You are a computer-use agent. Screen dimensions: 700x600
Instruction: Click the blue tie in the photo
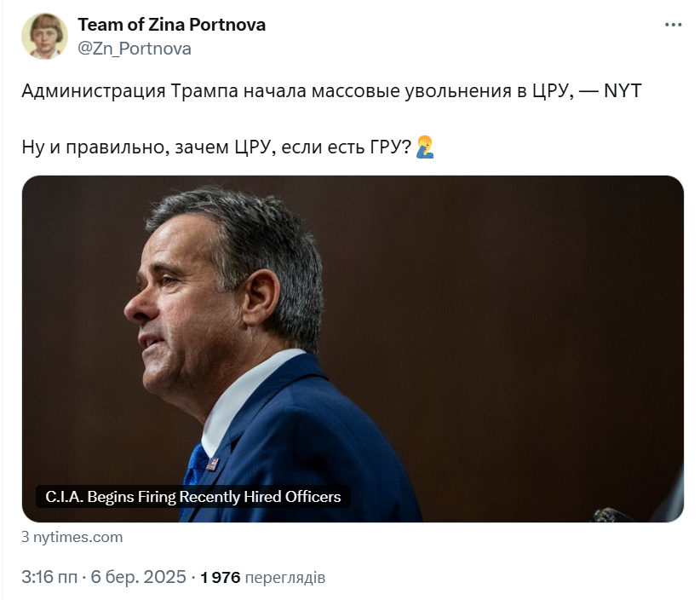(x=198, y=464)
